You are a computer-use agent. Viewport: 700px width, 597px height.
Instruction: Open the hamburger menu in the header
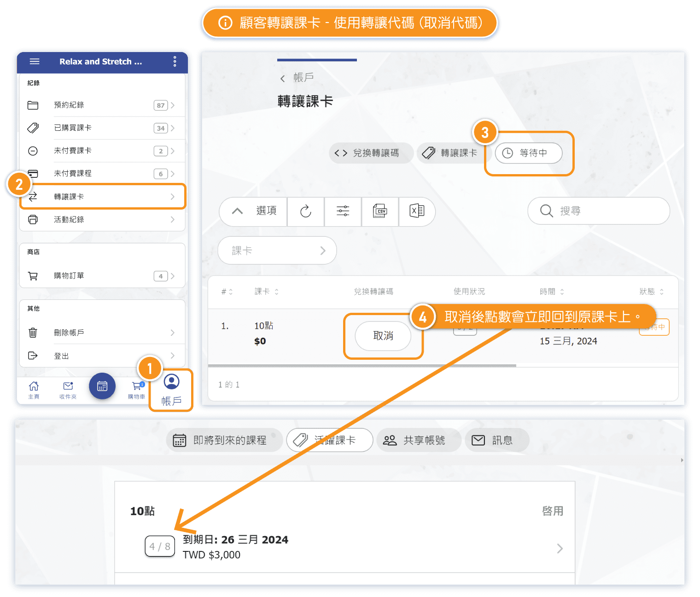click(x=35, y=61)
